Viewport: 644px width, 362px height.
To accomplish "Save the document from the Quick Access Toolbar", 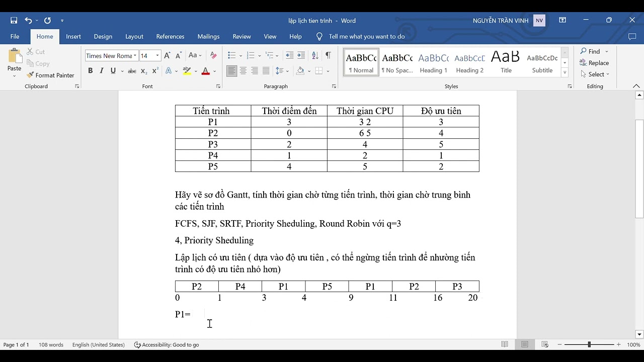I will [x=14, y=21].
